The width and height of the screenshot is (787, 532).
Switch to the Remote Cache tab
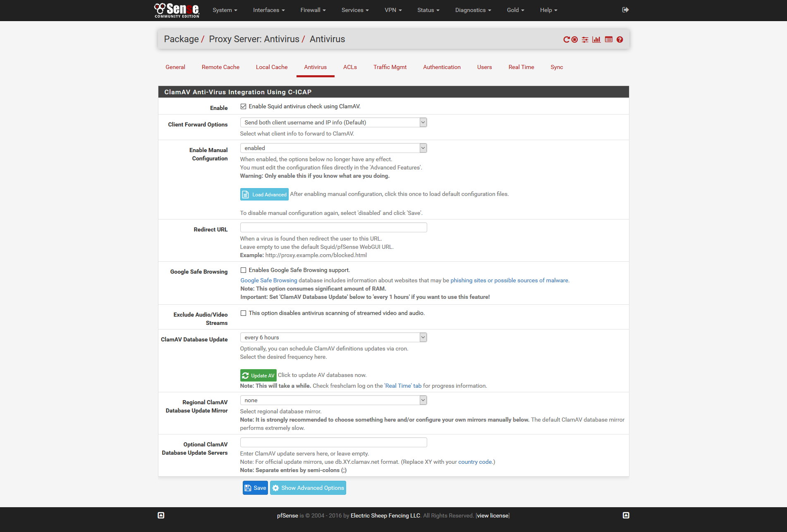pyautogui.click(x=220, y=67)
